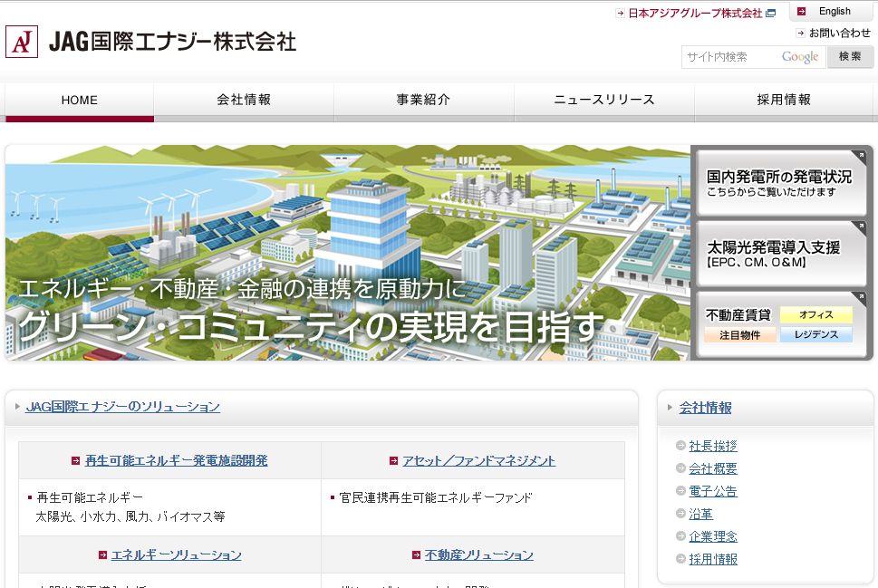
Task: Open the 企業理念 link
Action: [713, 536]
